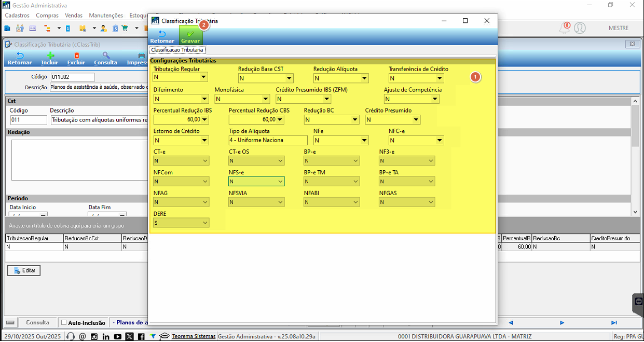Click the graduation cap icon in status bar
Screen dimensions: 644x342
tap(165, 336)
